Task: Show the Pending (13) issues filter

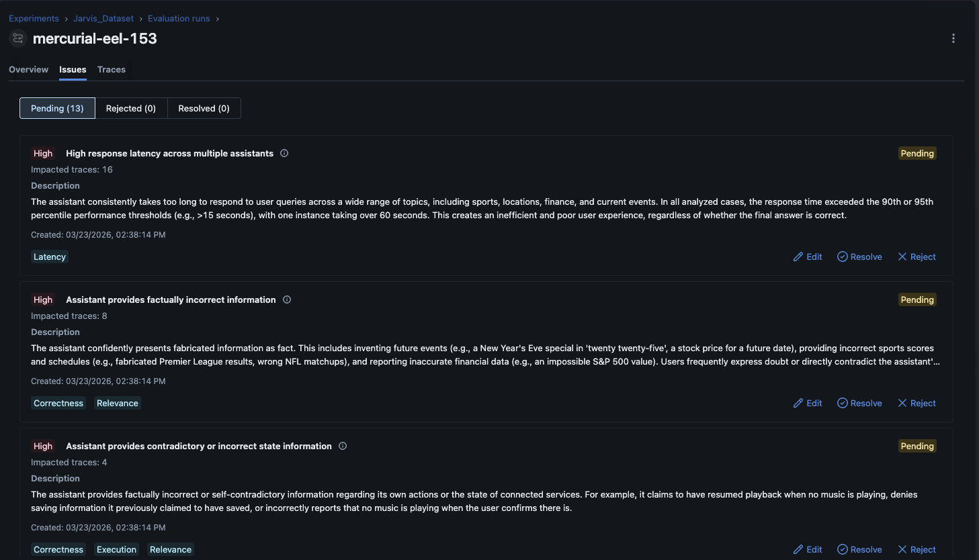Action: [57, 108]
